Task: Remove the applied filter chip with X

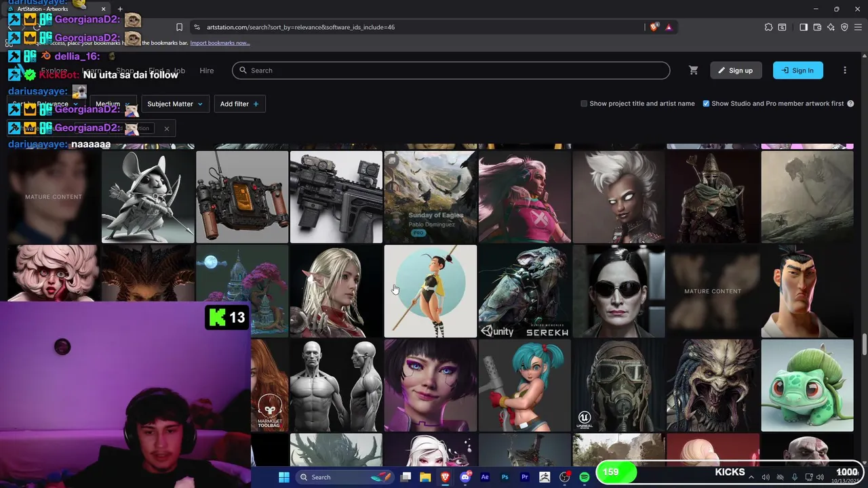Action: click(166, 128)
